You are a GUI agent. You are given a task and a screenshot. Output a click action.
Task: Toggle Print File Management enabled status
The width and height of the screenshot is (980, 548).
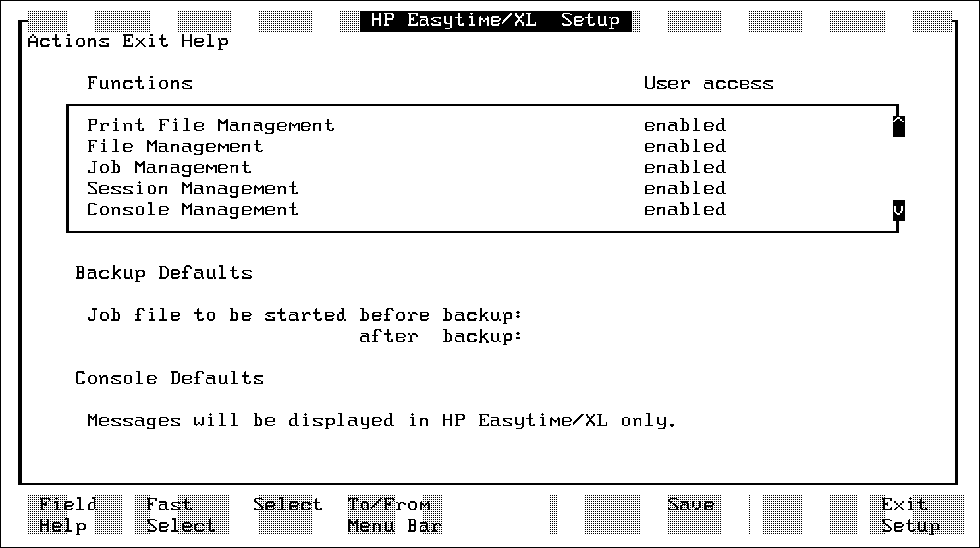pyautogui.click(x=684, y=125)
